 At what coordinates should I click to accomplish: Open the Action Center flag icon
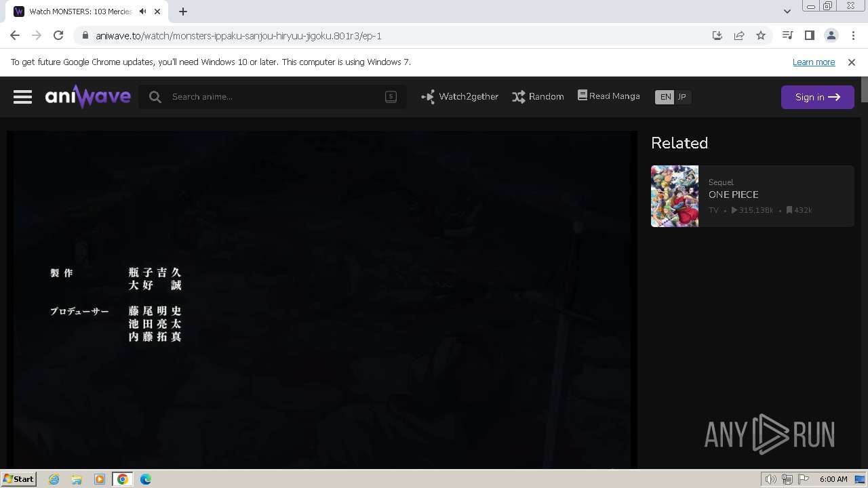804,479
